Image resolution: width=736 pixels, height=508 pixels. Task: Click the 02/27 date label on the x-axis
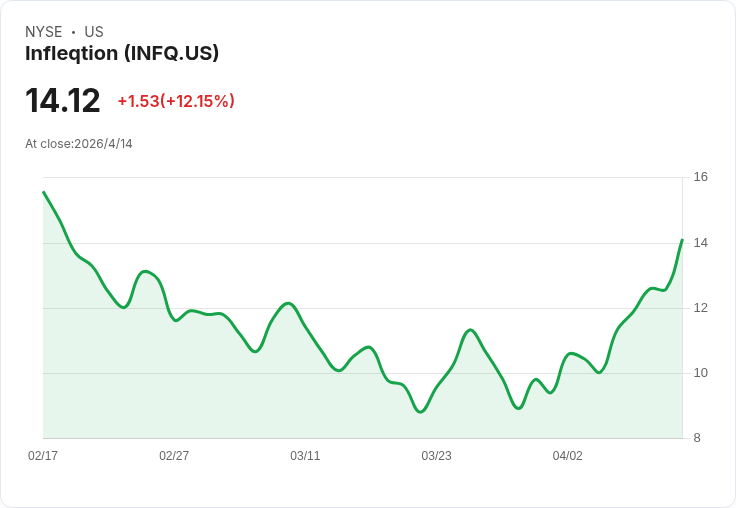[174, 455]
